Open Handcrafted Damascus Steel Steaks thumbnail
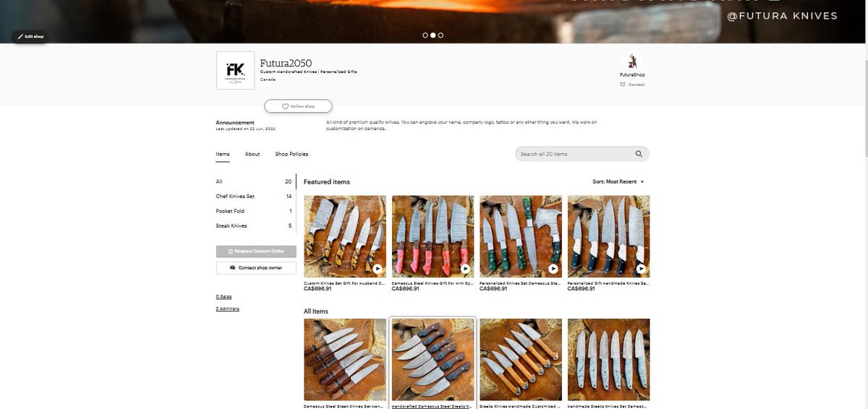868x409 pixels. (433, 360)
